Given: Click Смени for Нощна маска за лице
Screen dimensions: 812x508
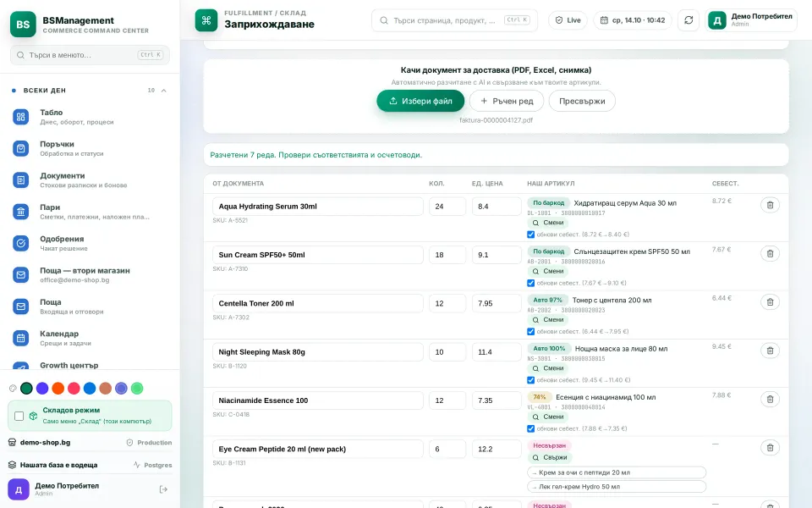Looking at the screenshot, I should tap(548, 368).
